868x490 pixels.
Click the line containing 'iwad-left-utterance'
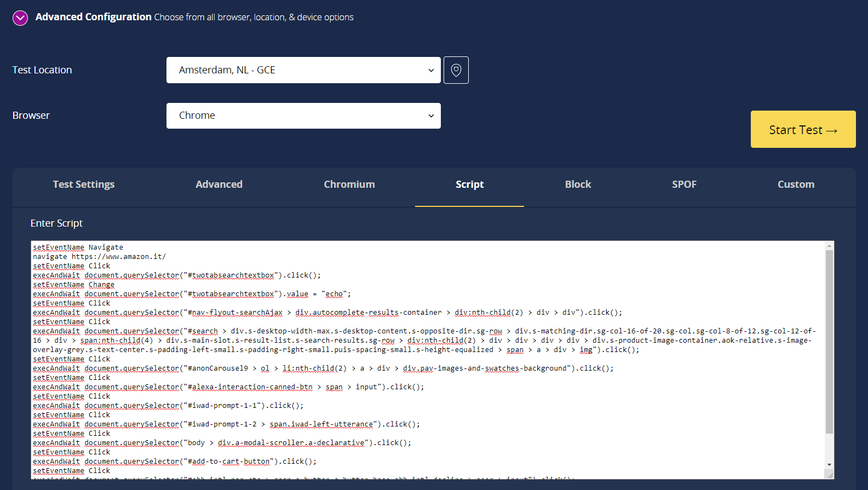(226, 424)
